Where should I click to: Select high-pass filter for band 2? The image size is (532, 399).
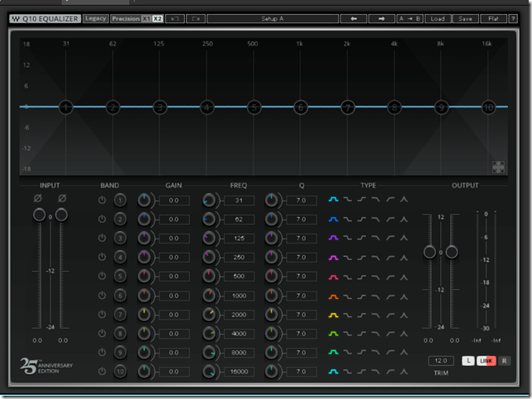390,220
